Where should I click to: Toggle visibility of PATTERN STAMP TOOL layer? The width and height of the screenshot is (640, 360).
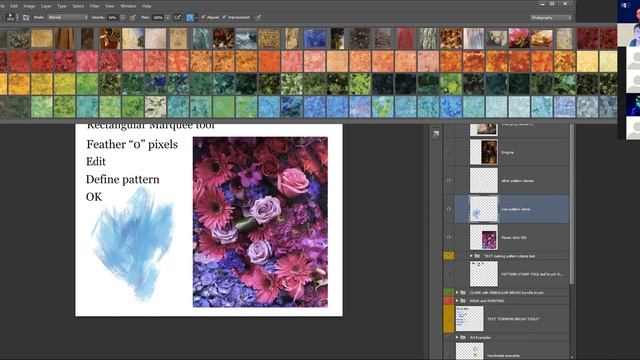click(x=449, y=274)
